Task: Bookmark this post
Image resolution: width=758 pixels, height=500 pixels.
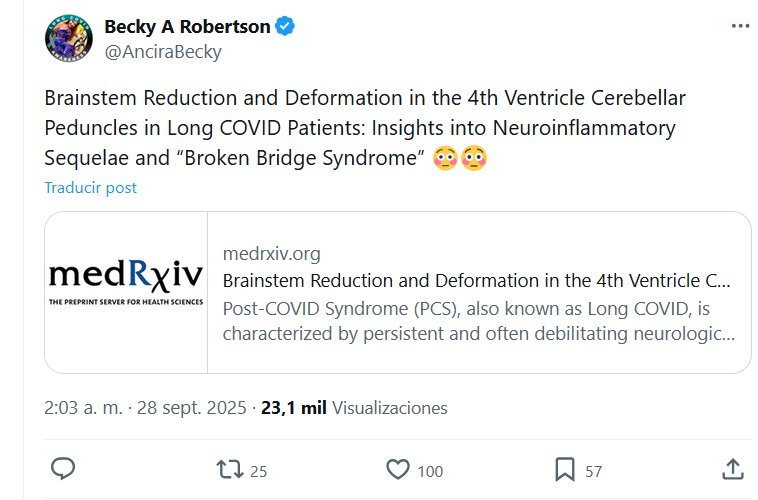Action: 564,469
